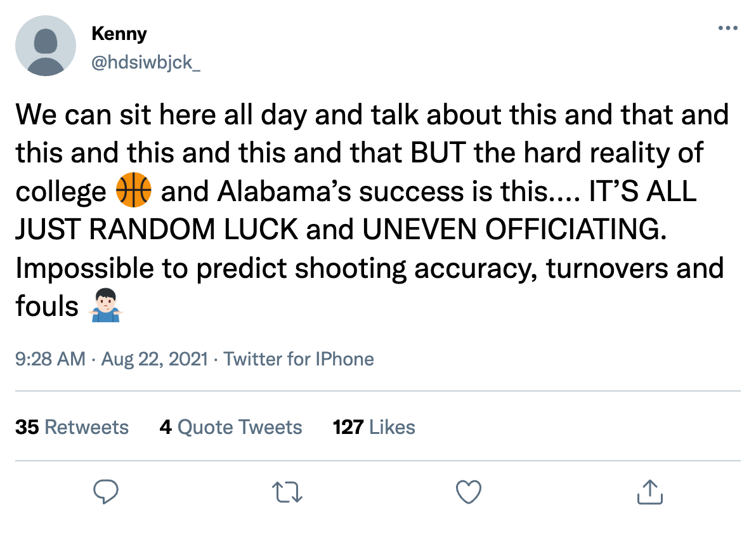Image resolution: width=756 pixels, height=538 pixels.
Task: View the 35 Retweets list
Action: point(72,427)
